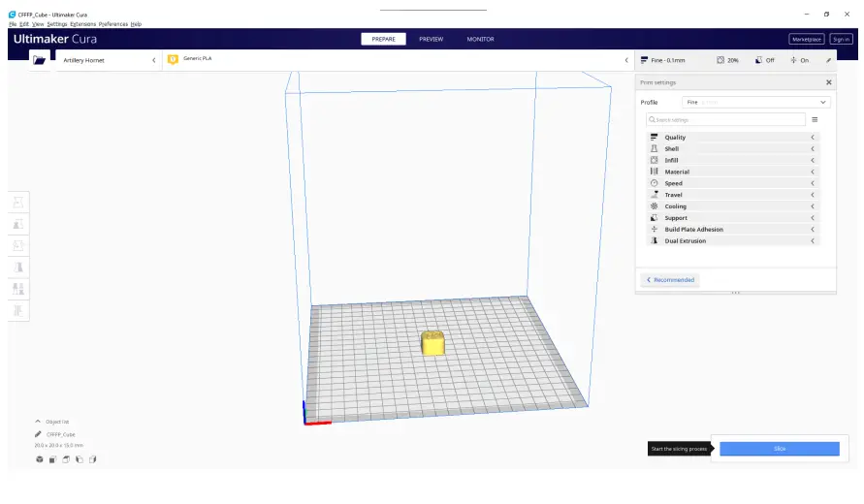Open the Edit menu
This screenshot has height=504, width=864.
point(24,24)
